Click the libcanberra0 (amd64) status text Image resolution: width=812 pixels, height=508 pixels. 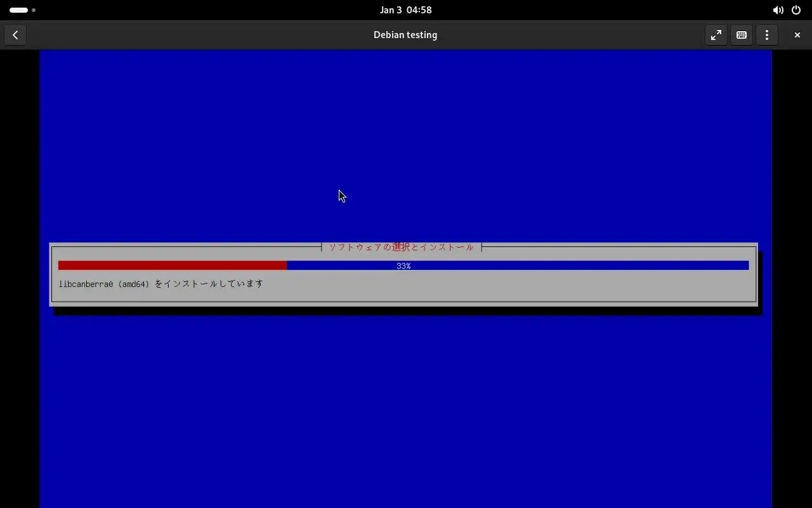point(161,284)
